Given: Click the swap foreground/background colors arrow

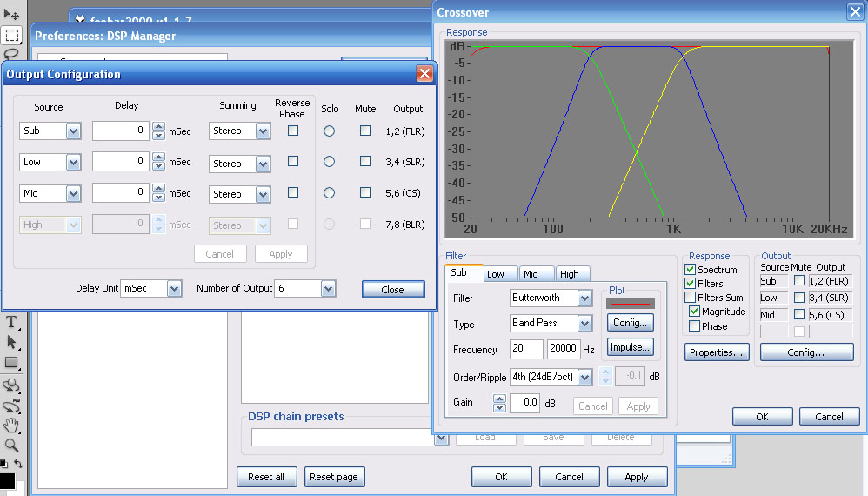Looking at the screenshot, I should click(18, 464).
